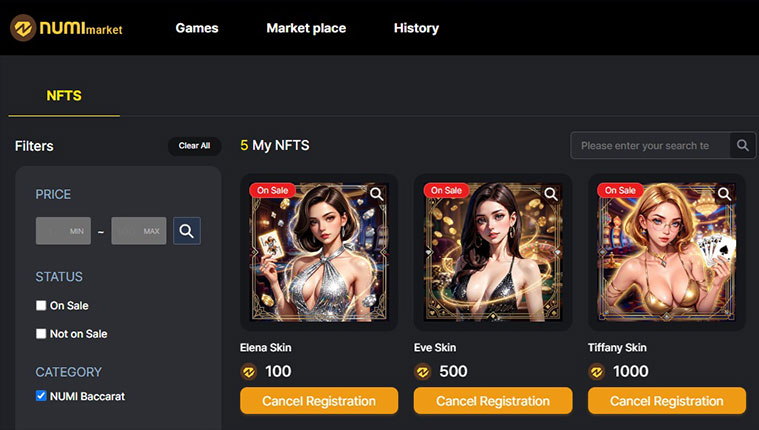Click the NUMI market logo icon

point(23,28)
